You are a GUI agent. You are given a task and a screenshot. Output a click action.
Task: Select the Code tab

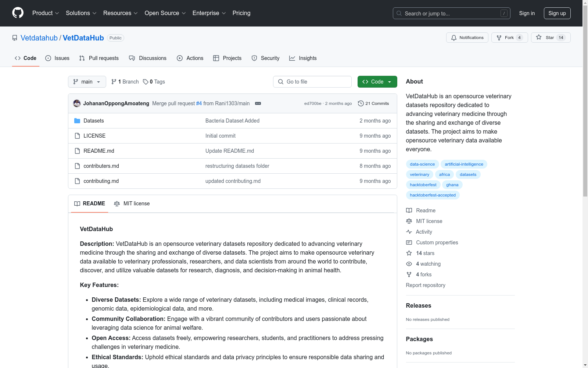click(26, 58)
